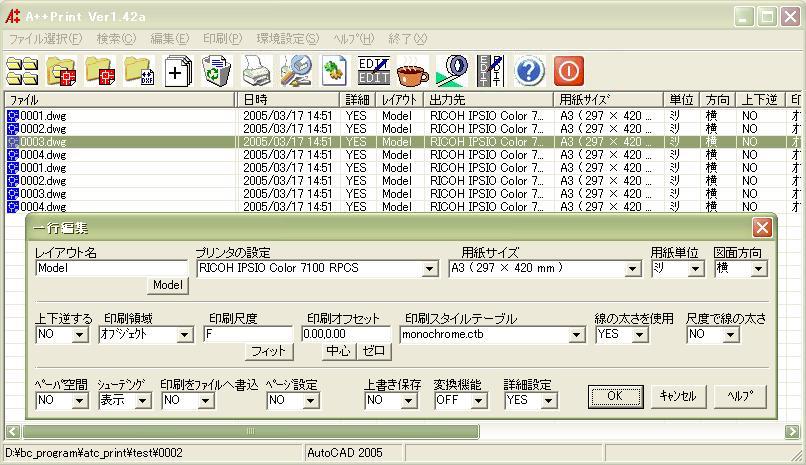Click the EDIT/EDIT toolbar icon

(373, 71)
